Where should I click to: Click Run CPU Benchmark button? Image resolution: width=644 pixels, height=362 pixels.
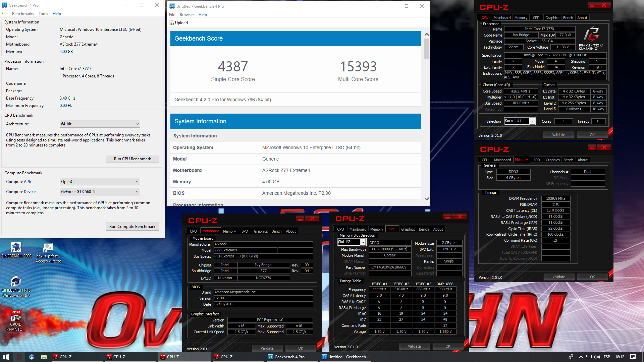132,159
